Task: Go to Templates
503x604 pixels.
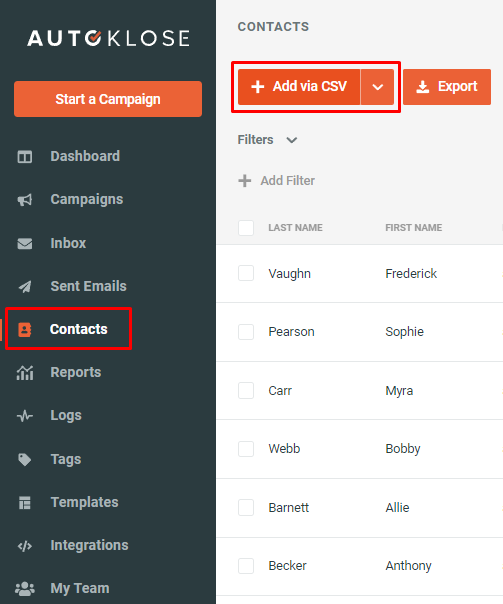Action: click(84, 502)
